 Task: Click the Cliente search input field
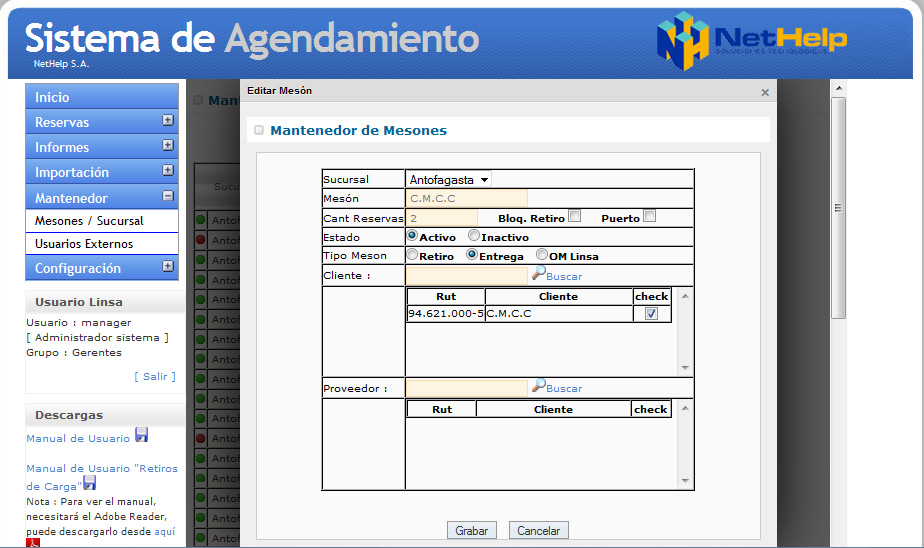click(466, 276)
